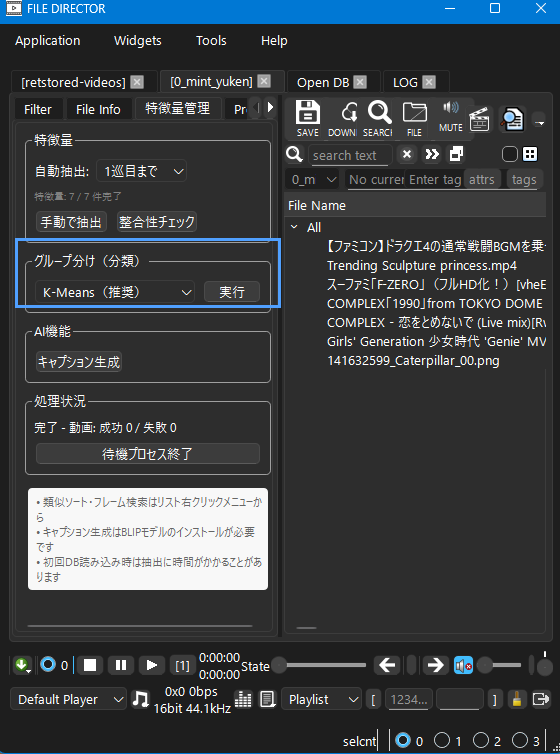Viewport: 560px width, 754px height.
Task: Switch to the grid view icon
Action: click(530, 154)
